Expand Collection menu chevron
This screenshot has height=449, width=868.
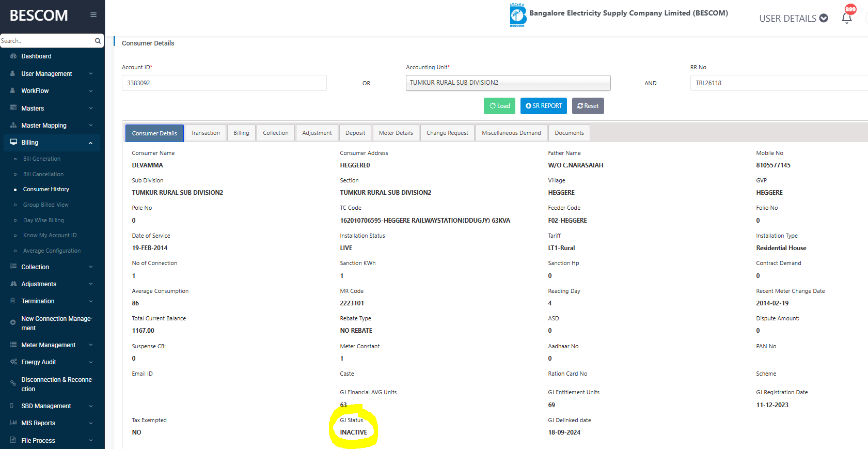pyautogui.click(x=91, y=267)
